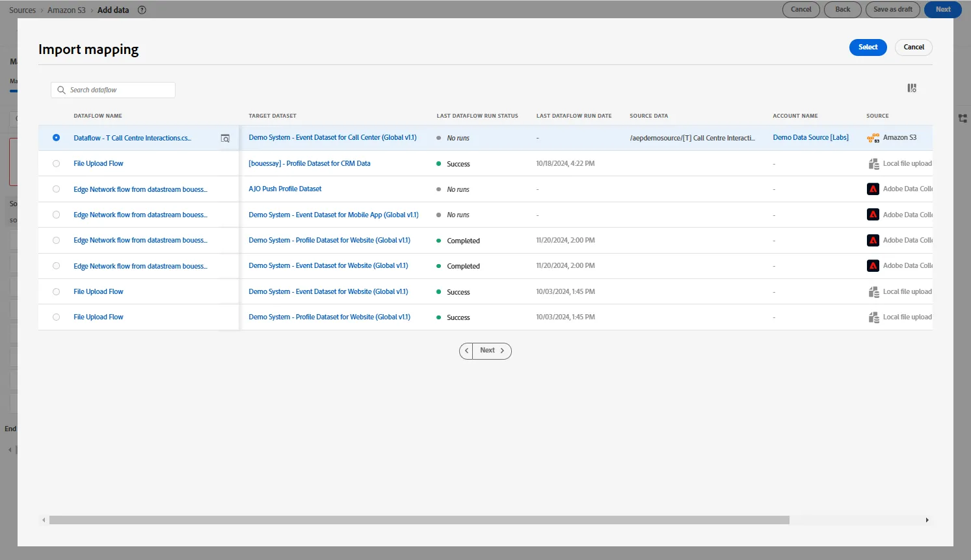971x560 pixels.
Task: Open Sources breadcrumb item
Action: (x=22, y=10)
